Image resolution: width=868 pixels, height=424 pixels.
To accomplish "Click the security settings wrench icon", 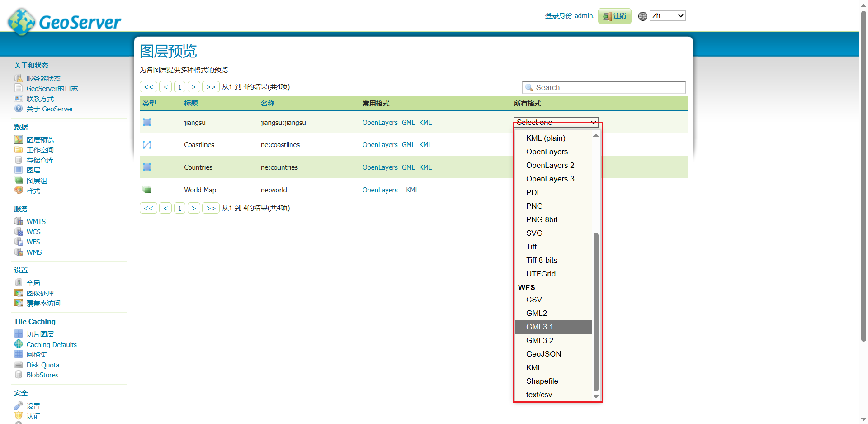I will click(19, 406).
